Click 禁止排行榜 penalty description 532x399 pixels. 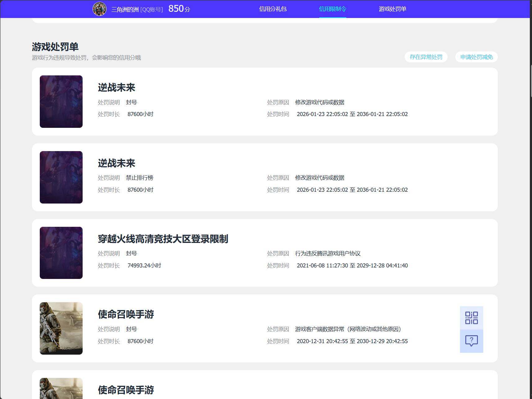[139, 178]
